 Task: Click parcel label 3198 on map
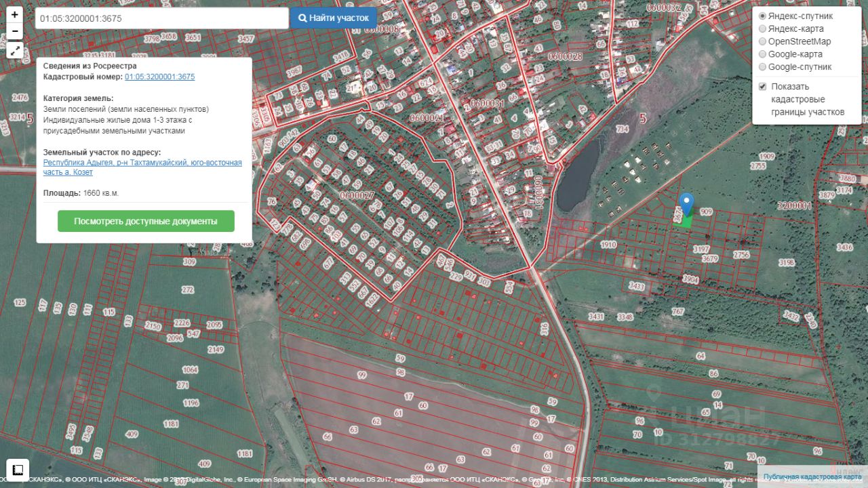[x=787, y=262]
